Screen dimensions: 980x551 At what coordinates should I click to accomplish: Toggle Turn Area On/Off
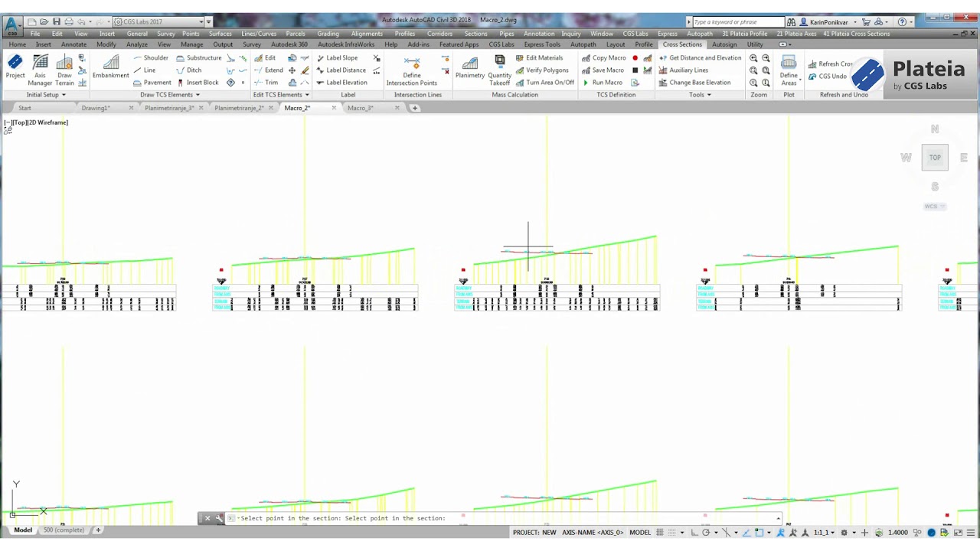click(544, 83)
